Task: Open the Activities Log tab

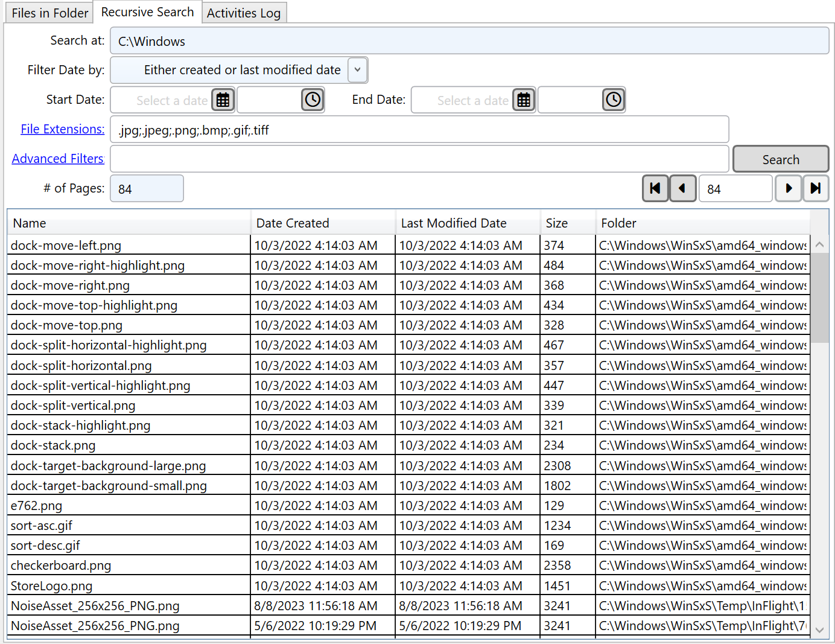Action: point(244,13)
